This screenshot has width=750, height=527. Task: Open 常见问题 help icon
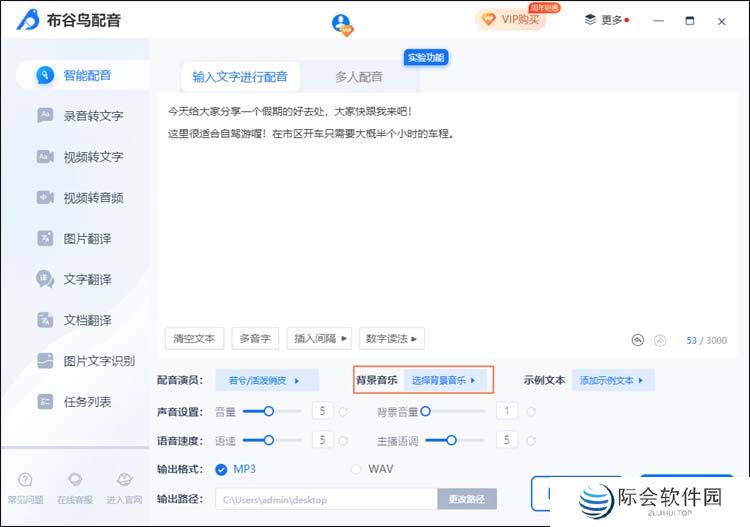(25, 481)
